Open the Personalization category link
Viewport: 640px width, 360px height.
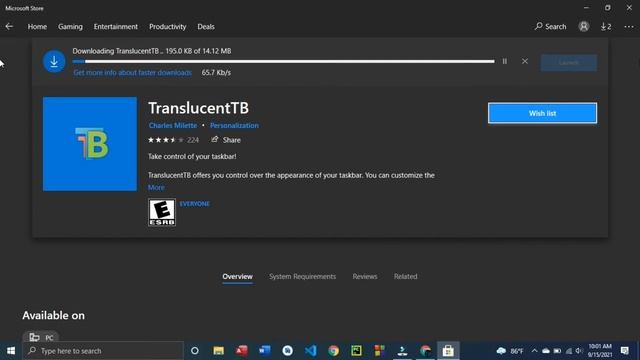coord(234,125)
